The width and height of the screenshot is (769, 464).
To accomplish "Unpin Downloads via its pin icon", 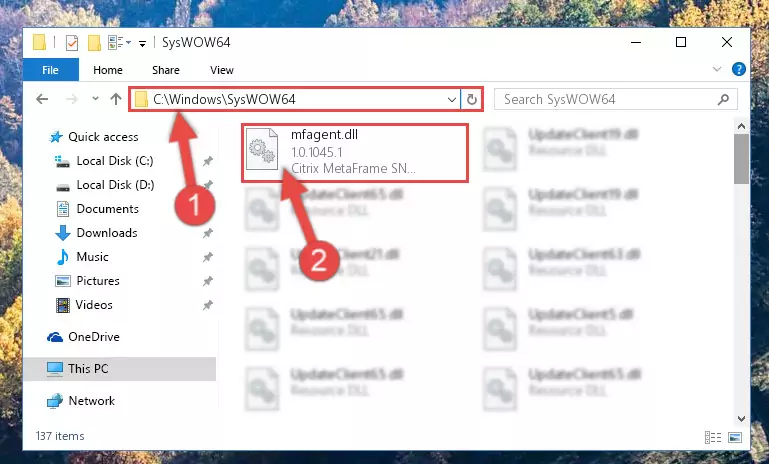I will pyautogui.click(x=208, y=233).
